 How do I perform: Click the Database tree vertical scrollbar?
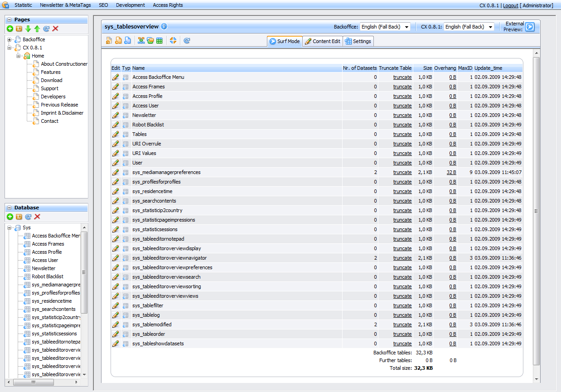[x=84, y=272]
